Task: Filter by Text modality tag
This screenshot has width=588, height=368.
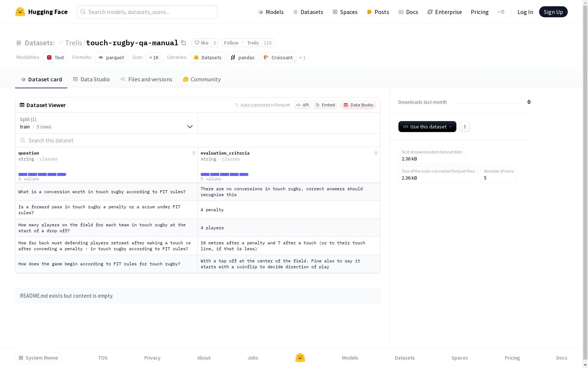Action: (x=55, y=57)
